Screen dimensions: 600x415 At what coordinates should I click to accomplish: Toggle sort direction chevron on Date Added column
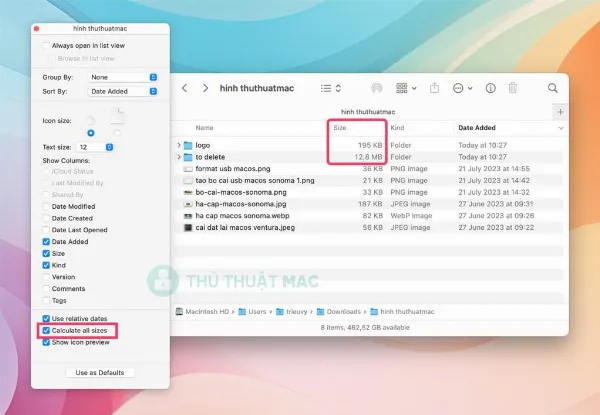coord(561,128)
